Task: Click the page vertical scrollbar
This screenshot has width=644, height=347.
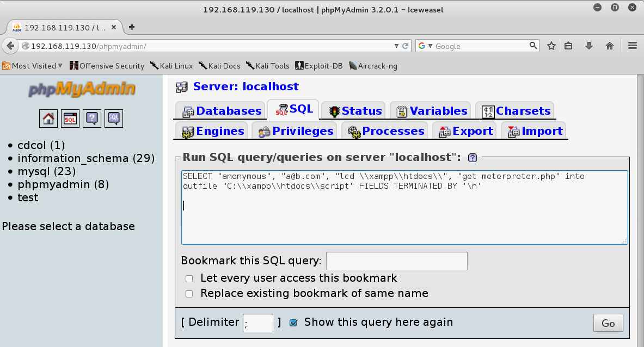Action: tap(640, 211)
